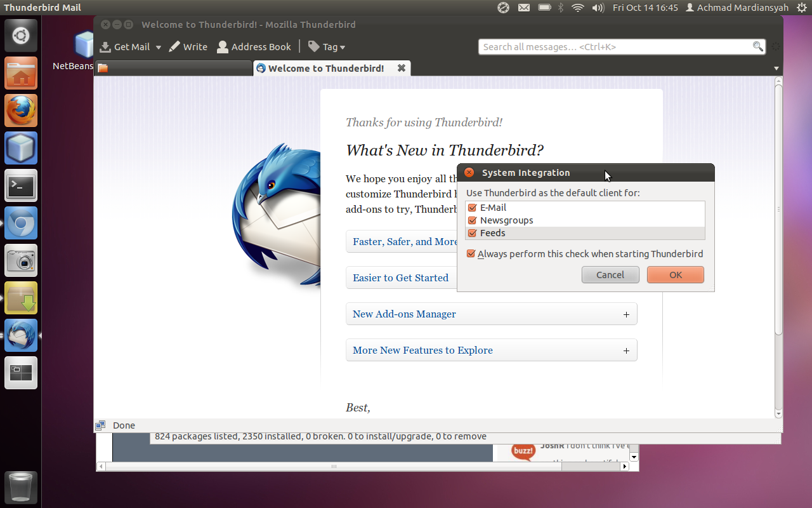Click the online status icon beside Done
The image size is (812, 508).
point(100,425)
